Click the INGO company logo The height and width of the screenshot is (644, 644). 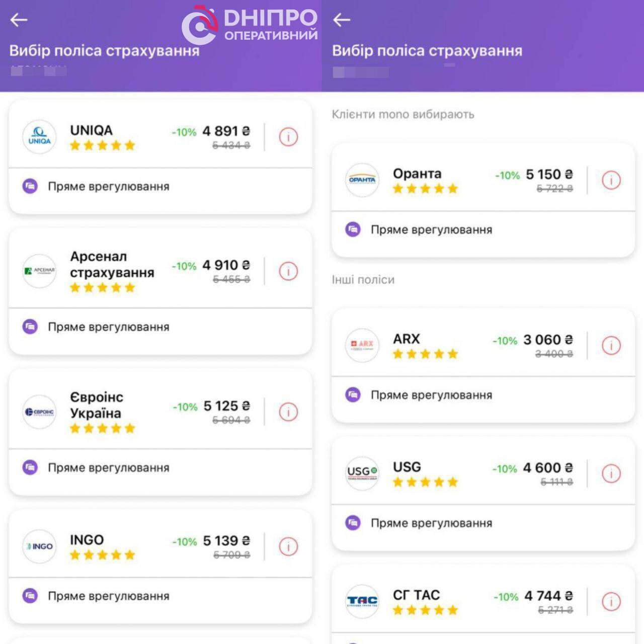click(x=39, y=546)
